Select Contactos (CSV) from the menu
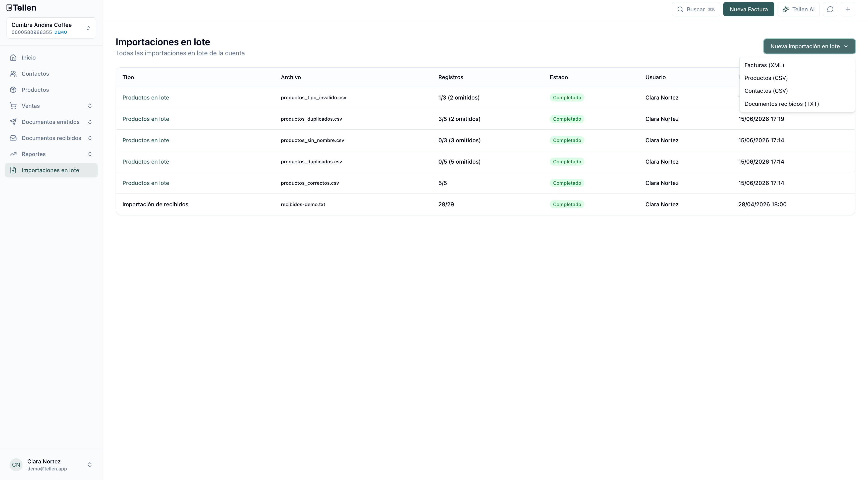The image size is (868, 480). coord(797,91)
